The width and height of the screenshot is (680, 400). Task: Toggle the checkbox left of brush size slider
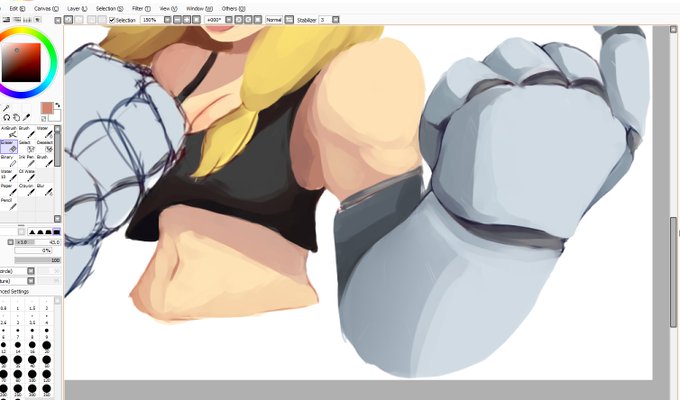pos(10,242)
